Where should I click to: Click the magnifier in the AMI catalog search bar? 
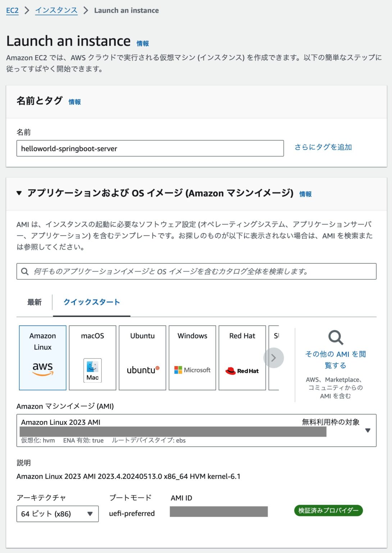pos(24,271)
